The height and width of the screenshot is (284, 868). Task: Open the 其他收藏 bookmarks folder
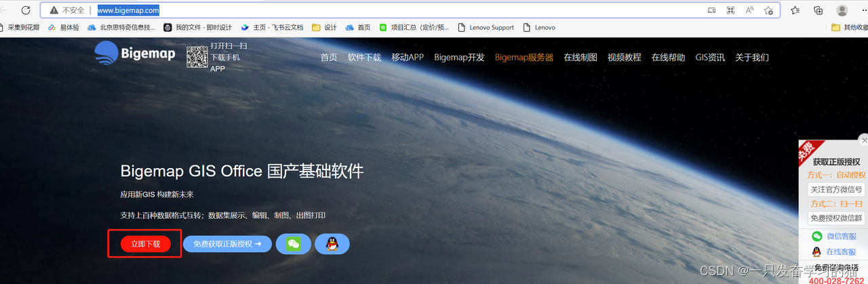pyautogui.click(x=850, y=28)
